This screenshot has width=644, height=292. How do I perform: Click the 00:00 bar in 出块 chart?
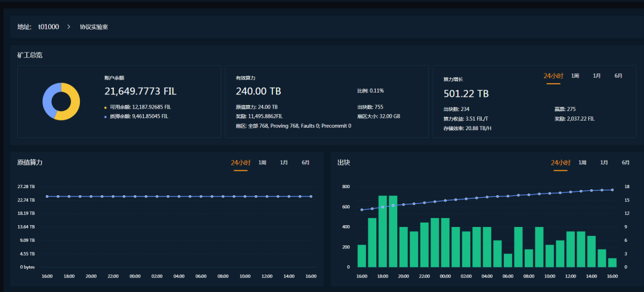(x=445, y=242)
